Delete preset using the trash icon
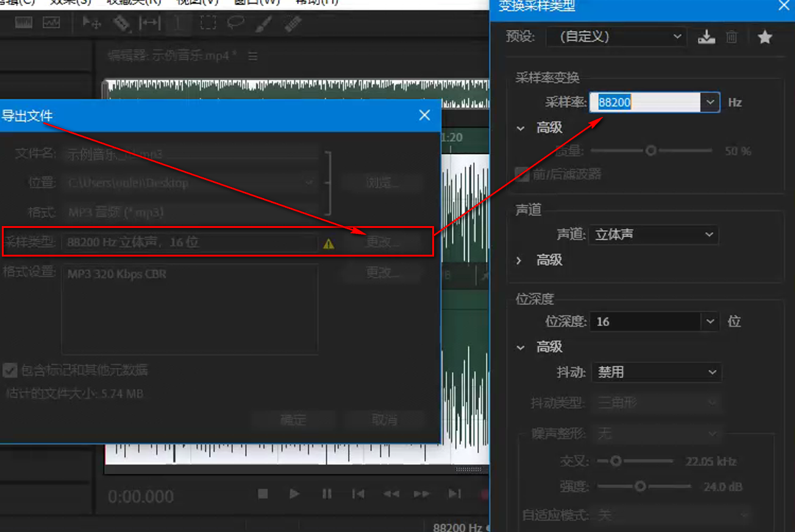This screenshot has width=795, height=532. (x=732, y=37)
